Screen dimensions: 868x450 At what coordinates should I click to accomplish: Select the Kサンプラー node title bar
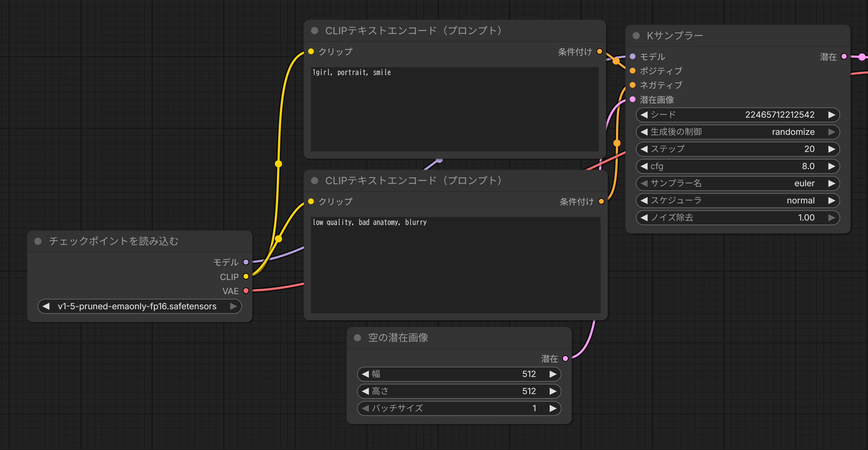click(738, 36)
